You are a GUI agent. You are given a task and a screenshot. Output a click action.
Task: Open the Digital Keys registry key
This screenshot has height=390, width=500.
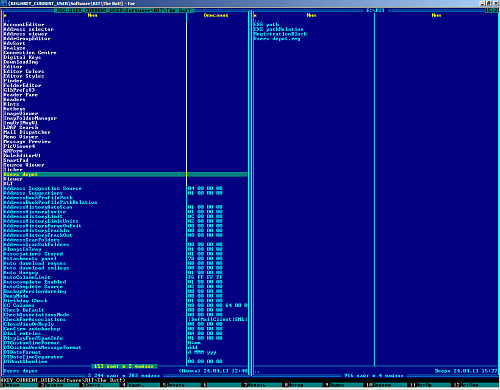click(22, 57)
